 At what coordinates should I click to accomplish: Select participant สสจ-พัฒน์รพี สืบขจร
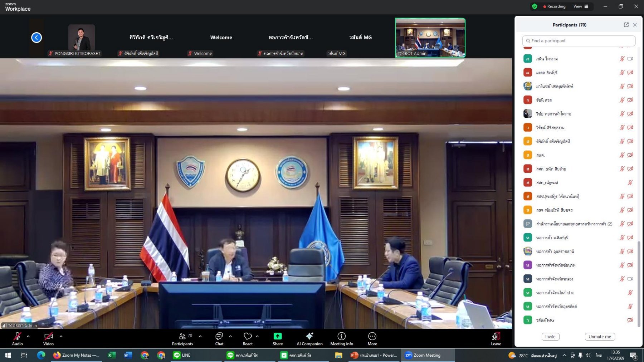coord(579,210)
